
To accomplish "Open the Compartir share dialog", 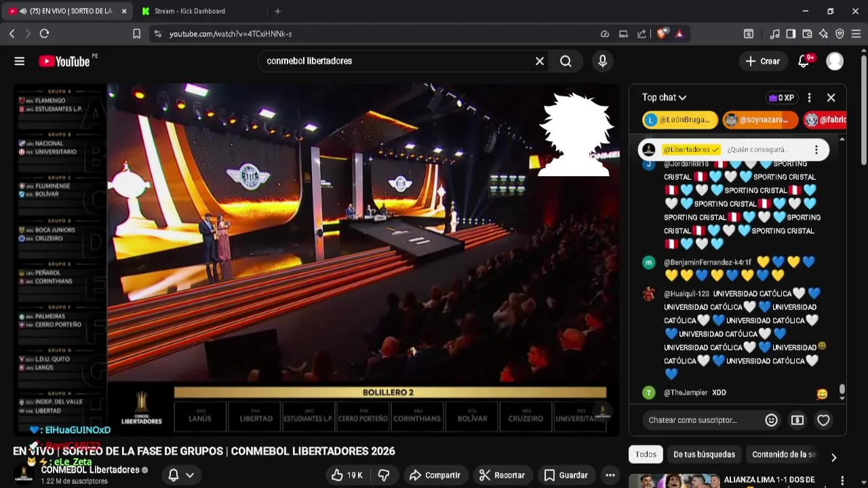I will (435, 475).
